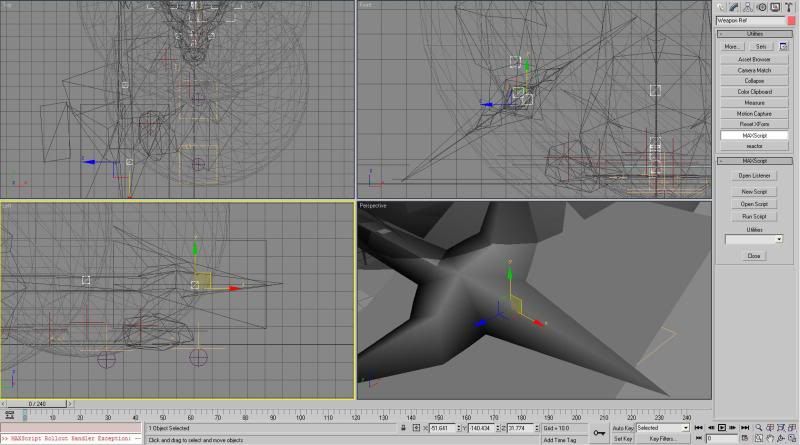Toggle Set Key animation mode
The image size is (800, 445).
point(622,439)
